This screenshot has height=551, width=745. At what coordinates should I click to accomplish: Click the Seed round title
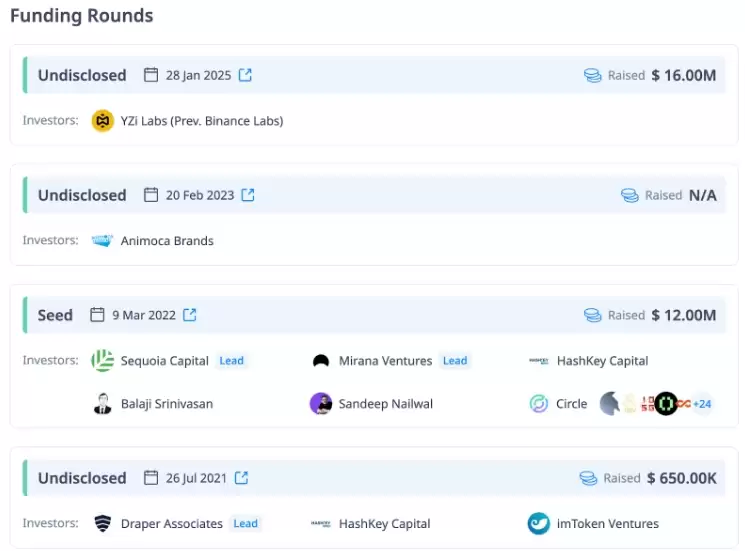click(x=55, y=315)
